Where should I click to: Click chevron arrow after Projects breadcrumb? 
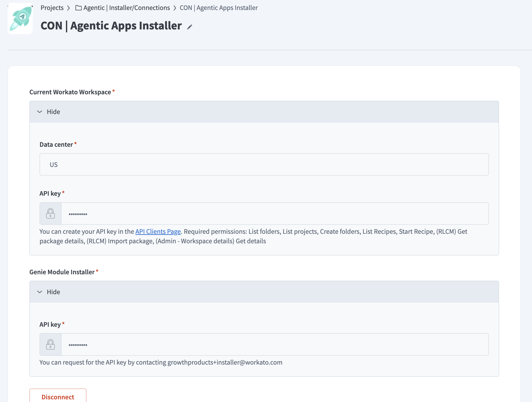point(69,8)
